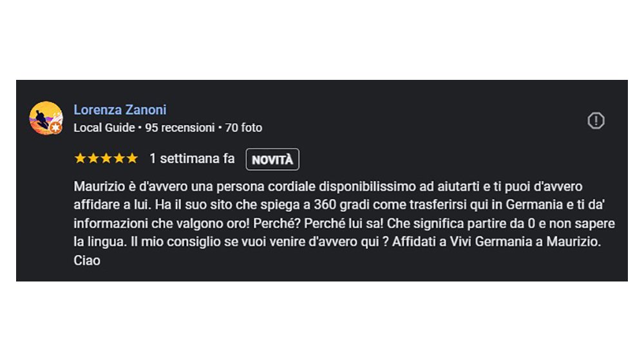Open the 95 recensioni count

[180, 128]
